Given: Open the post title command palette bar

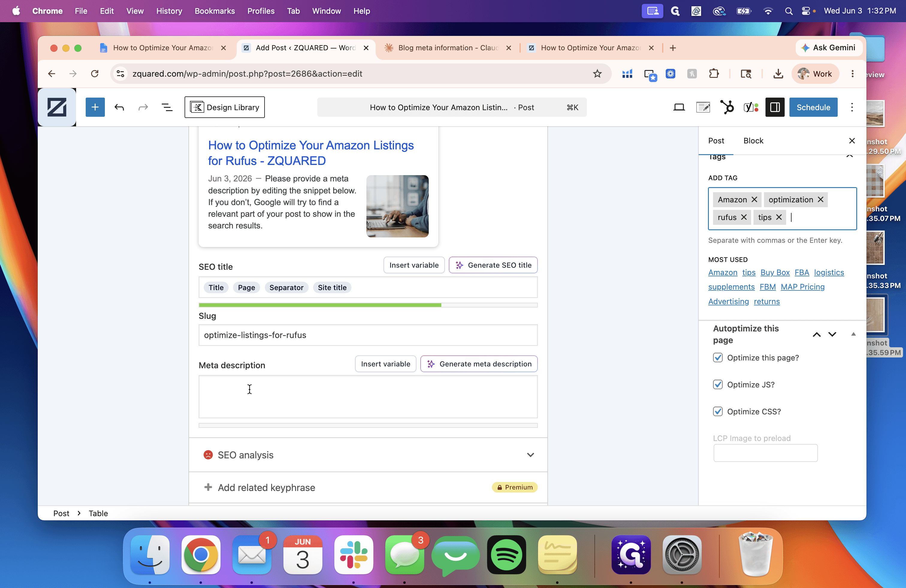Looking at the screenshot, I should click(x=452, y=107).
